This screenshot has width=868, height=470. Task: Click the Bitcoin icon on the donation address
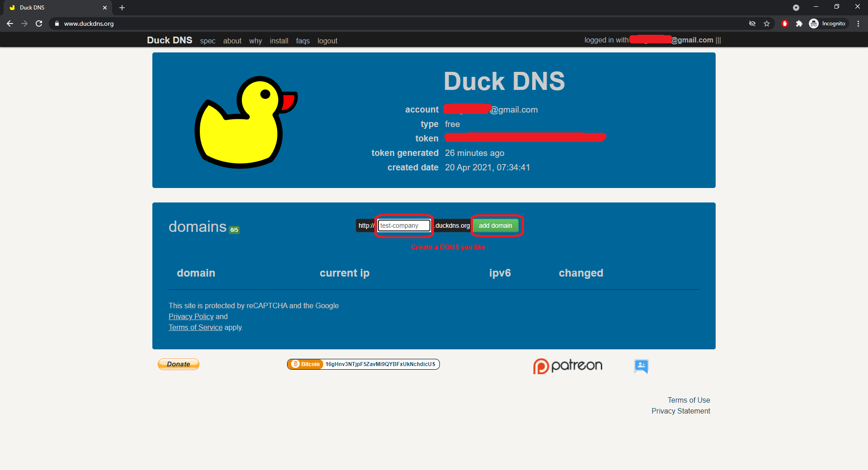coord(296,364)
